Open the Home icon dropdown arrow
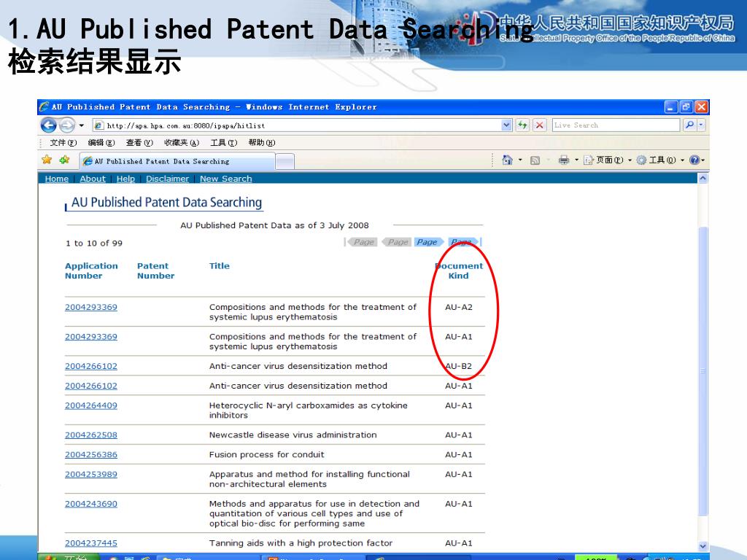This screenshot has width=747, height=560. (x=520, y=160)
